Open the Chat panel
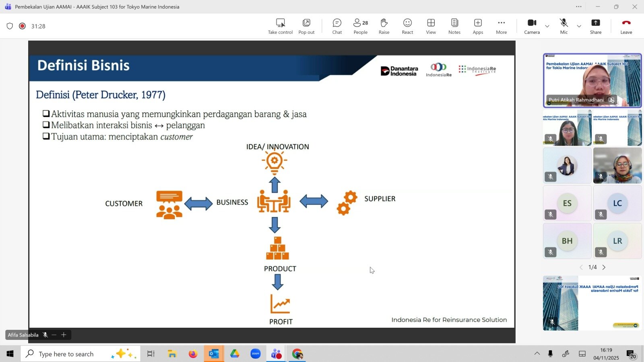This screenshot has width=644, height=362. (x=337, y=26)
